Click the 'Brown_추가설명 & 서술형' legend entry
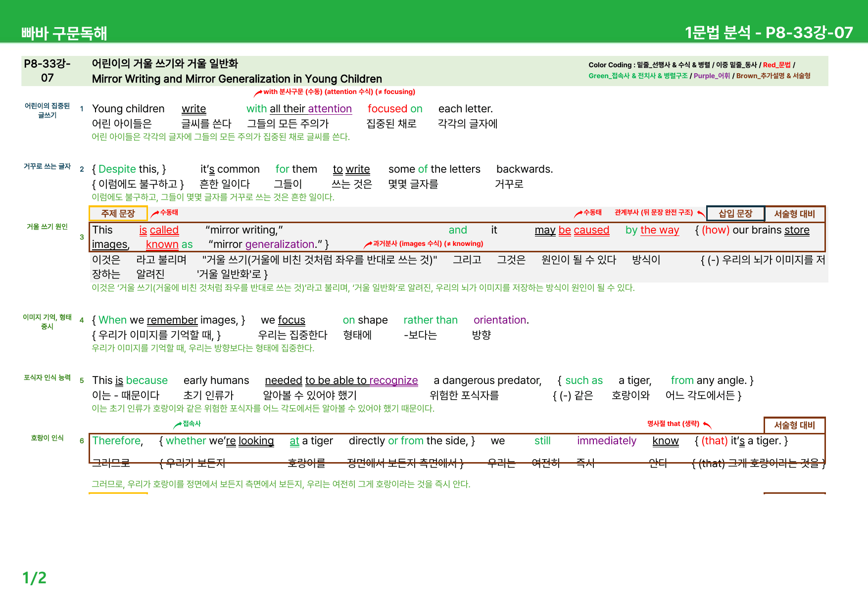This screenshot has width=868, height=614. (773, 76)
